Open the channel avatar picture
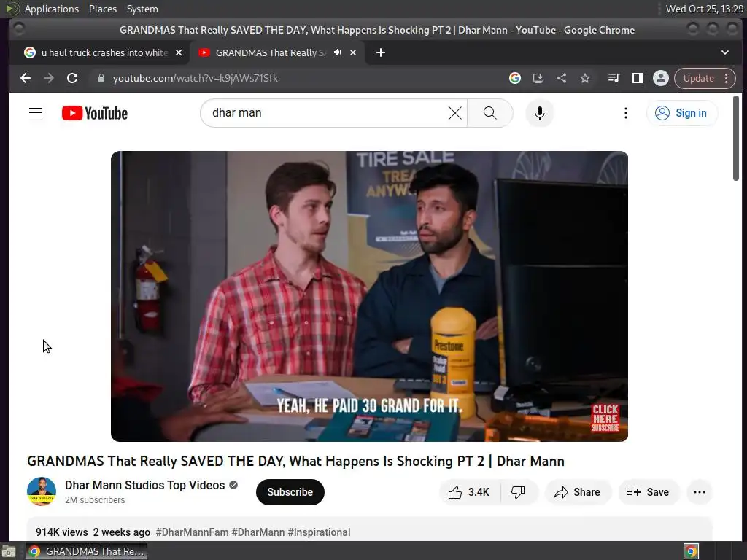This screenshot has width=747, height=560. click(x=42, y=491)
